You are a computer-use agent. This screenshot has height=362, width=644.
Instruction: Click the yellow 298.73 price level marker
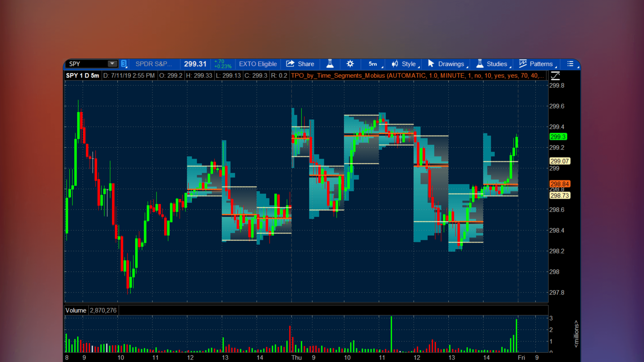click(x=560, y=196)
